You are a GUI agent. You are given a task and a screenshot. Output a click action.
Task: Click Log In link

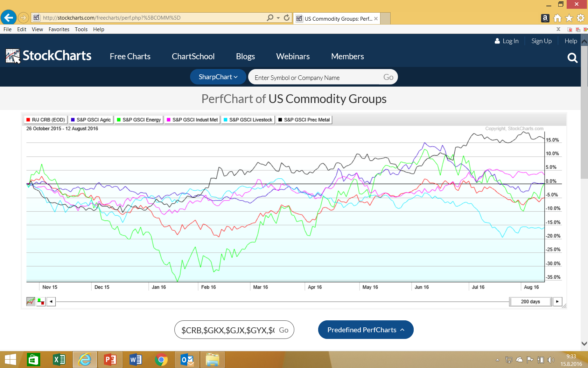point(506,41)
